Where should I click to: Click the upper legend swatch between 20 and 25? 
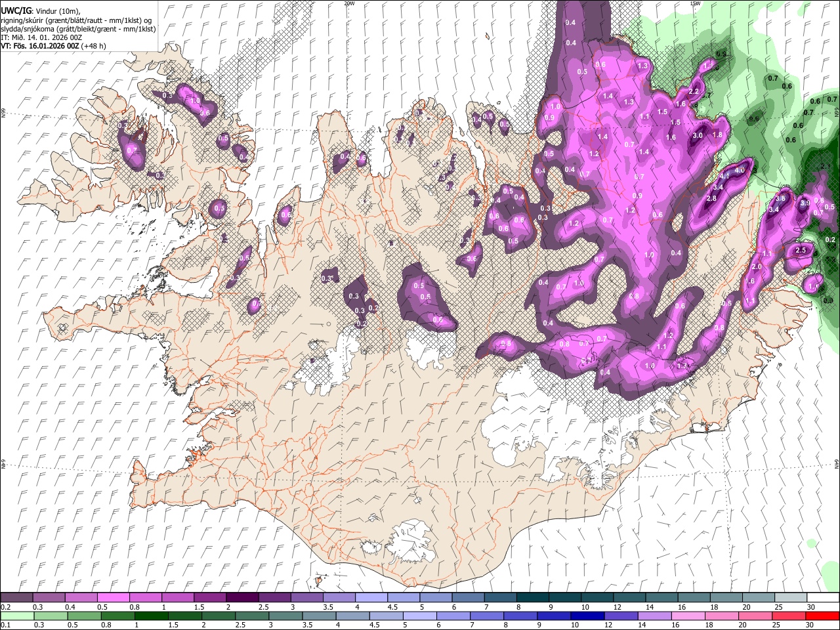(757, 598)
